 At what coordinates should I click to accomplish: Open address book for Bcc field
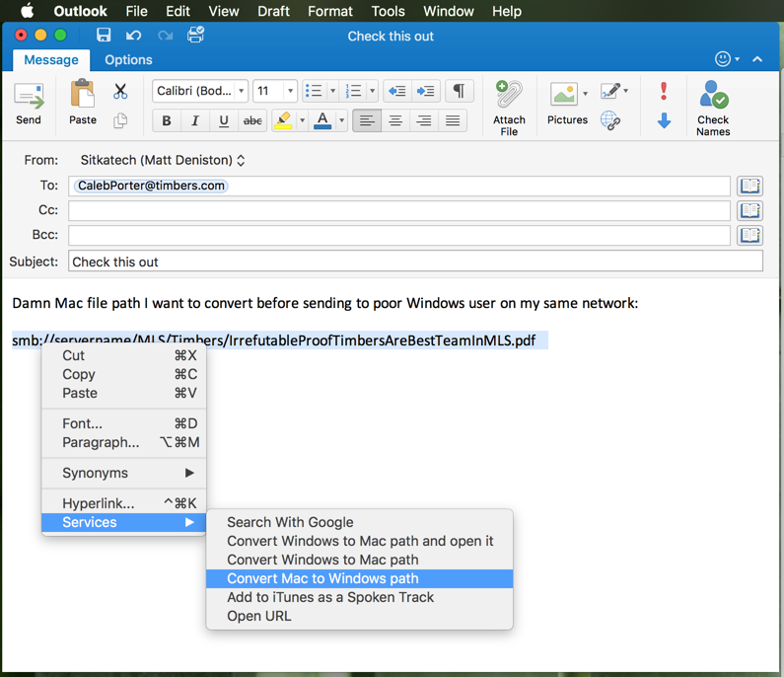coord(750,235)
